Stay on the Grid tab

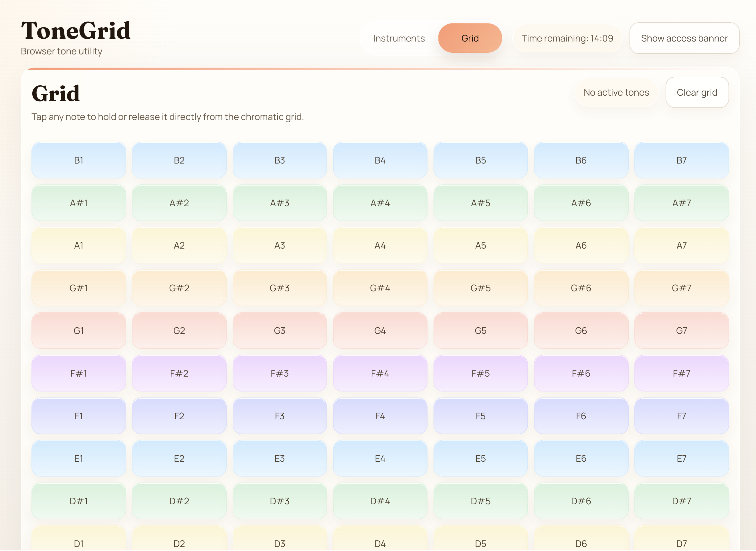(x=470, y=38)
